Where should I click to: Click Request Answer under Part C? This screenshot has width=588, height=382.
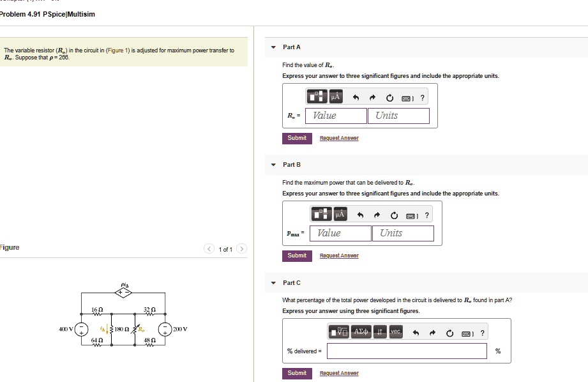click(339, 373)
